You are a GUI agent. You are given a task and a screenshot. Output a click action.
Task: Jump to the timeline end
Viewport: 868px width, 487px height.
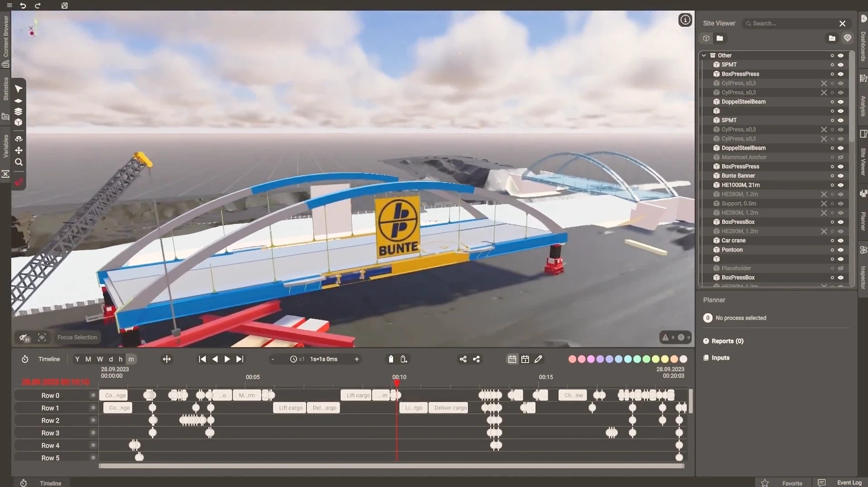(239, 359)
